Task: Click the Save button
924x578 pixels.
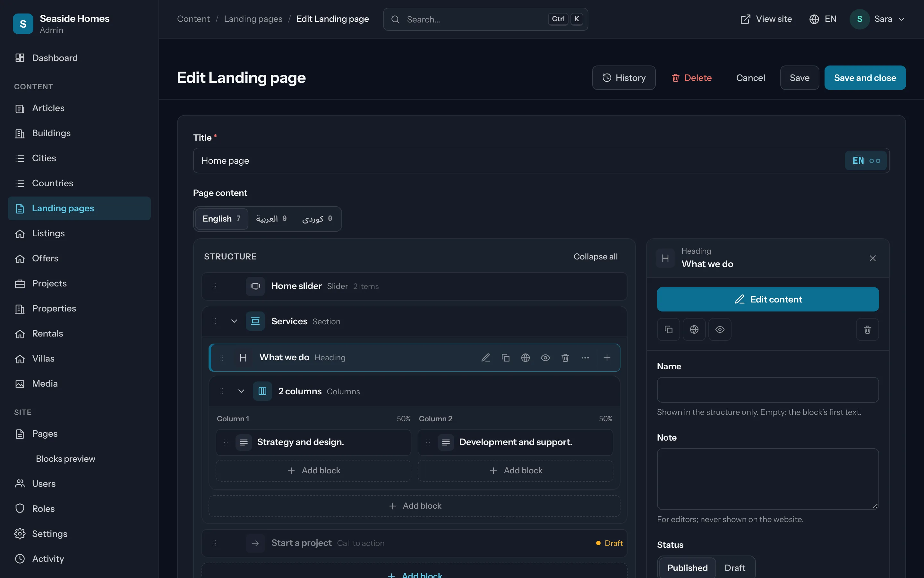Action: 799,78
